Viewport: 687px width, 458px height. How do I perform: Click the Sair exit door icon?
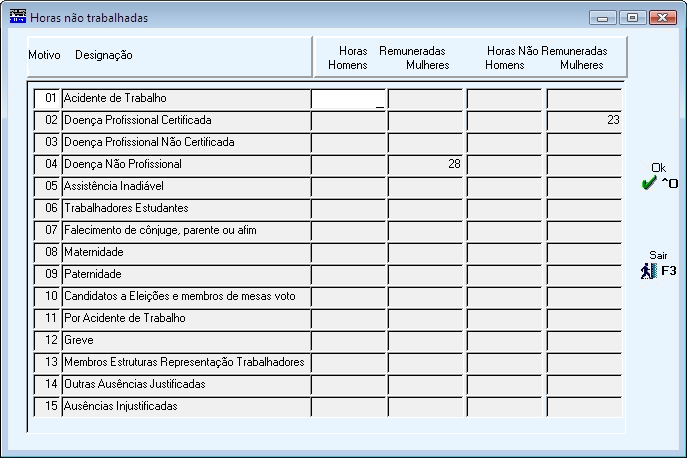click(x=648, y=271)
